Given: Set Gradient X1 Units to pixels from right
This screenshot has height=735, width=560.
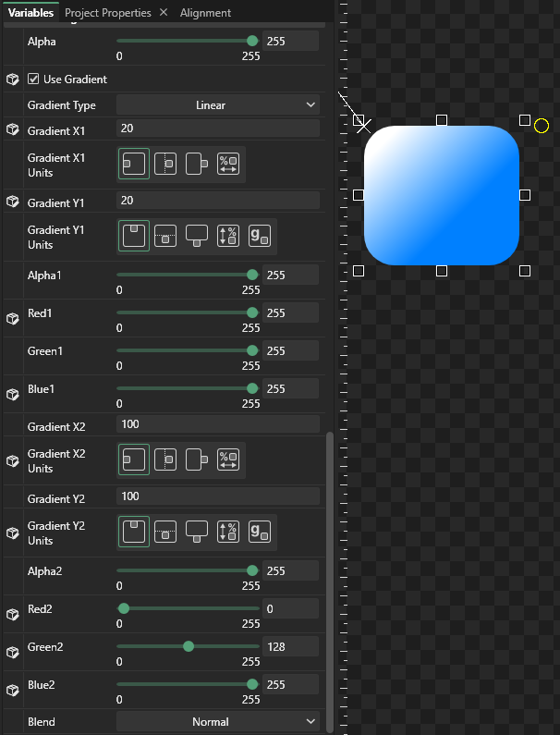Looking at the screenshot, I should pyautogui.click(x=197, y=165).
